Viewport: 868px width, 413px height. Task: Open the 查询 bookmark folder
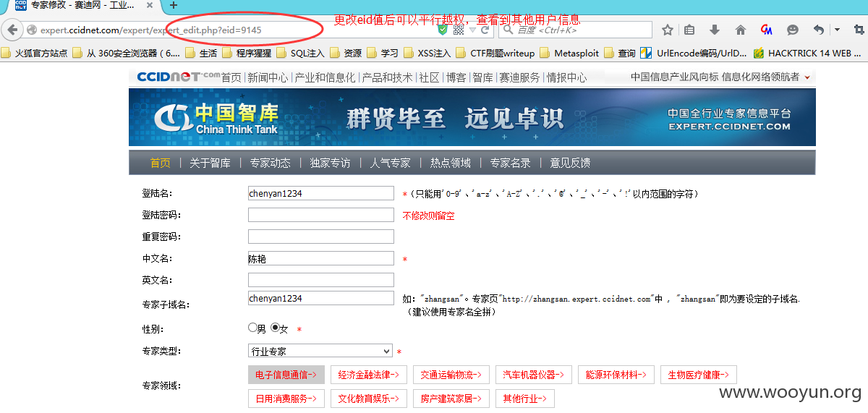pyautogui.click(x=619, y=53)
